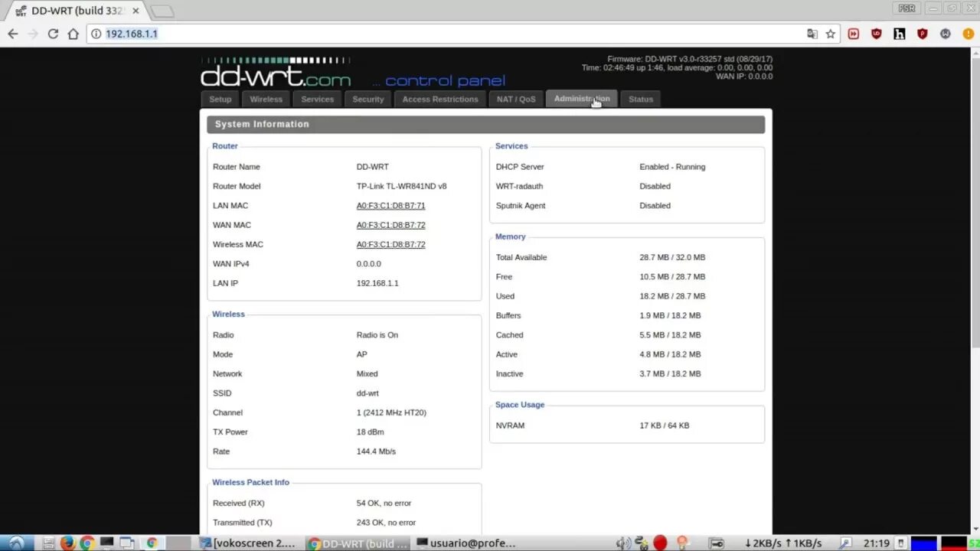The image size is (980, 551).
Task: Click the DHCP Server status 'Enabled - Running'
Action: coord(672,167)
